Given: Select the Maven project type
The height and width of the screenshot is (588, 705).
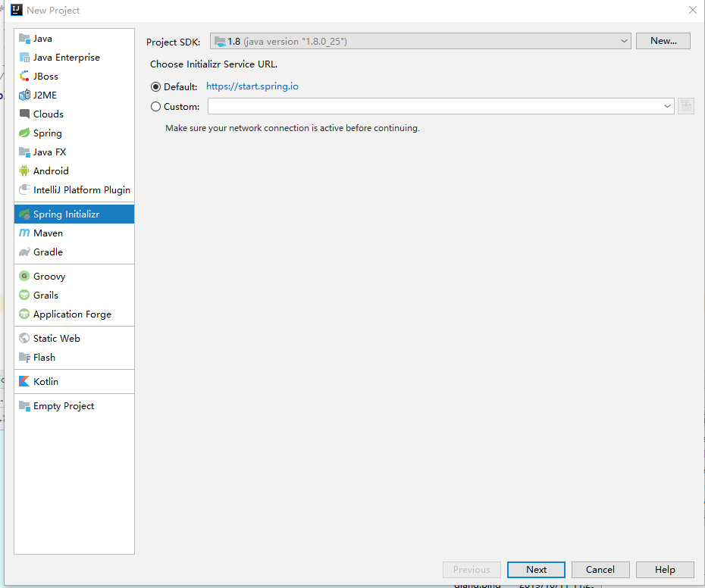Looking at the screenshot, I should [x=47, y=233].
